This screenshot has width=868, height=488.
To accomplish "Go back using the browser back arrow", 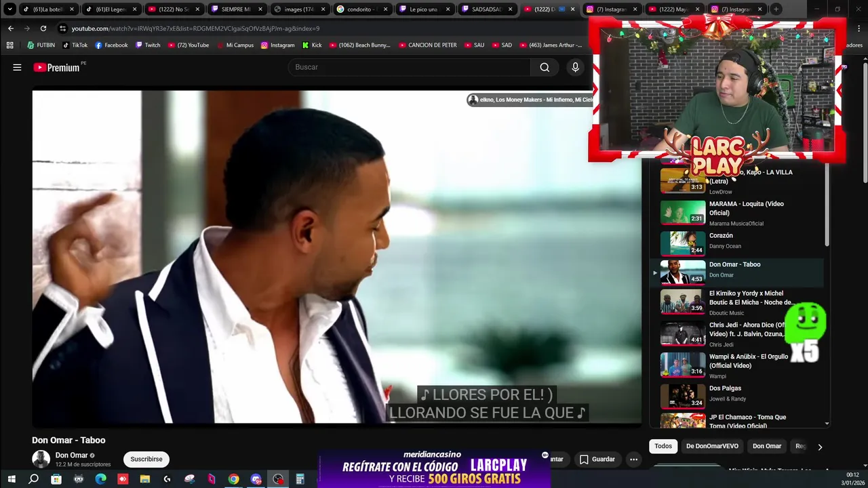I will (x=11, y=28).
